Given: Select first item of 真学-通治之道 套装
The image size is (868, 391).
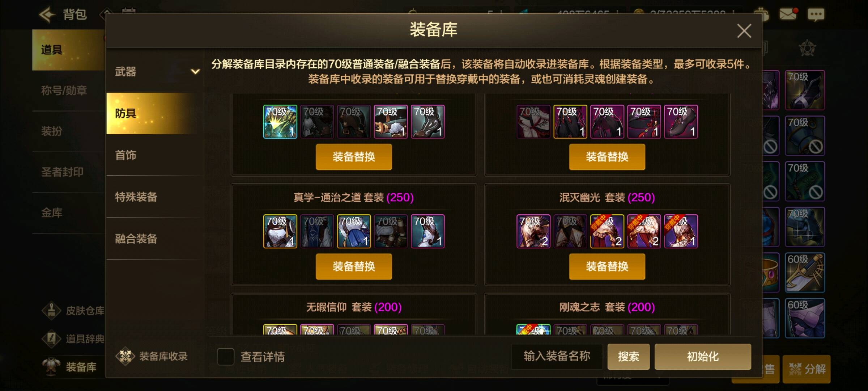Looking at the screenshot, I should click(280, 231).
